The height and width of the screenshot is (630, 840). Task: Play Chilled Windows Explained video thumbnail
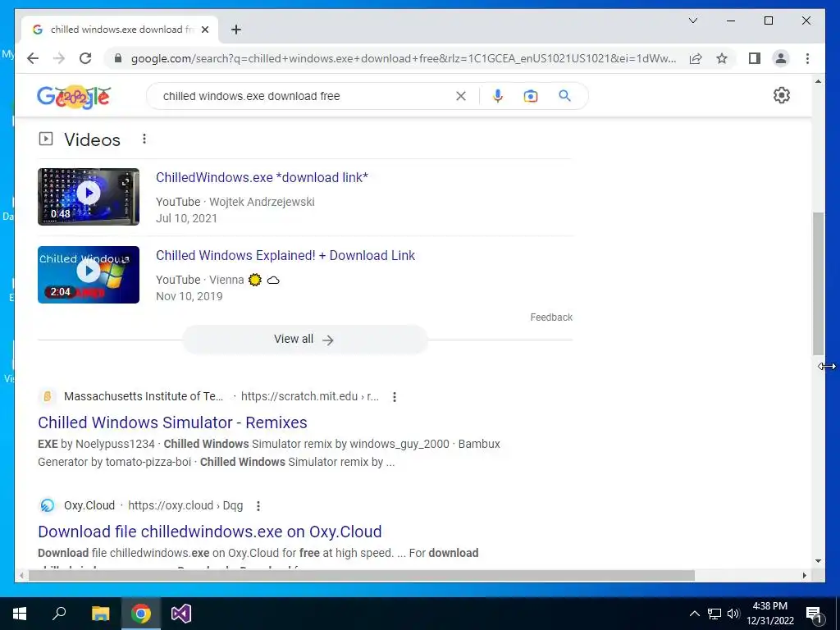[x=89, y=275]
